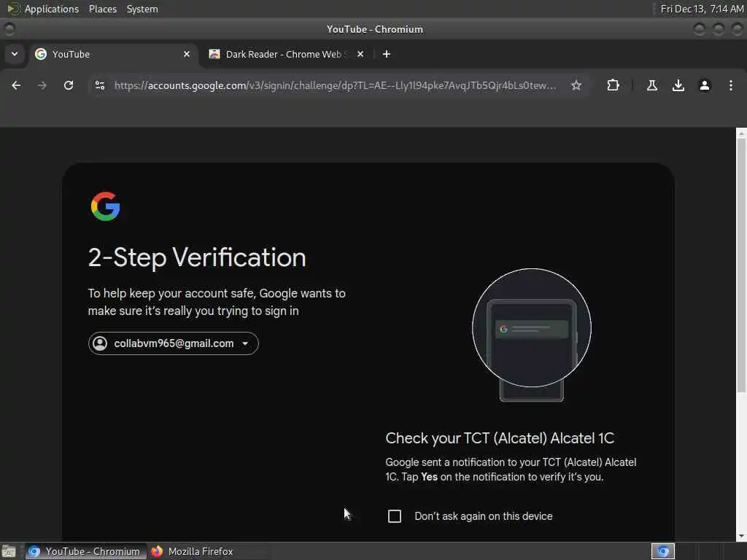Viewport: 747px width, 560px height.
Task: Switch to the YouTube tab
Action: 113,54
